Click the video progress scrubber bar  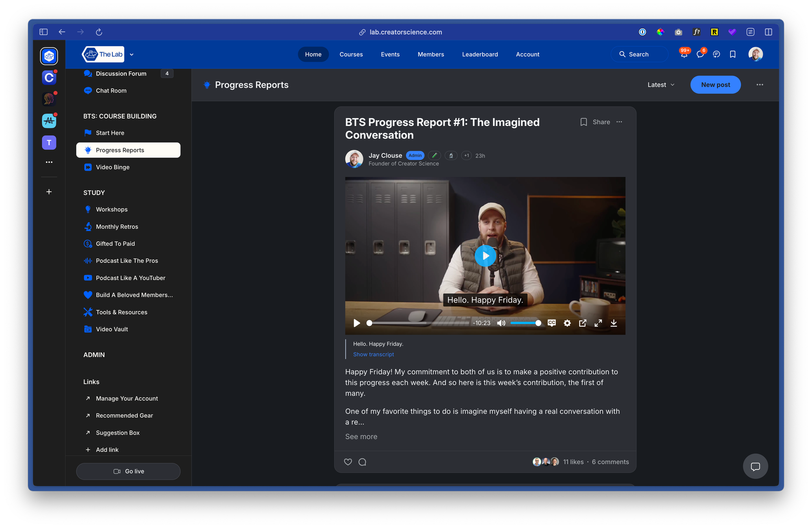click(418, 323)
